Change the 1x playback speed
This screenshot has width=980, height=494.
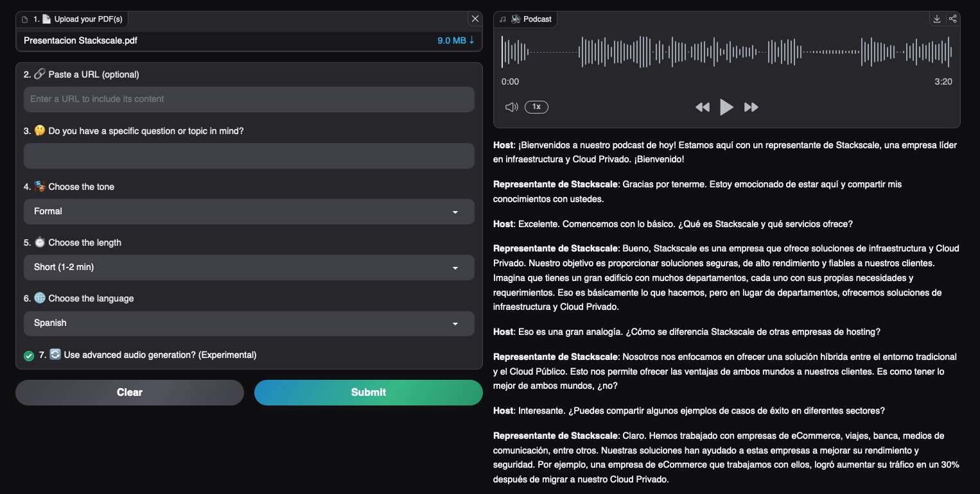536,107
